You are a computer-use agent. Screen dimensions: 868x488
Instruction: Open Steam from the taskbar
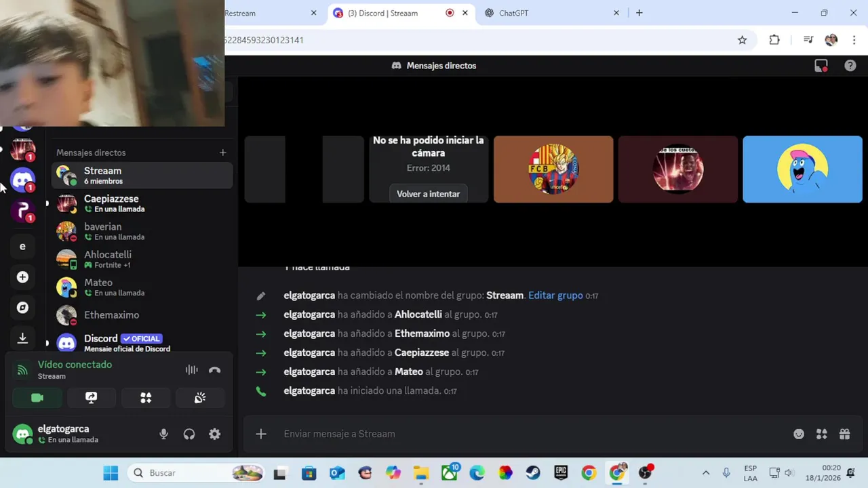pos(533,473)
